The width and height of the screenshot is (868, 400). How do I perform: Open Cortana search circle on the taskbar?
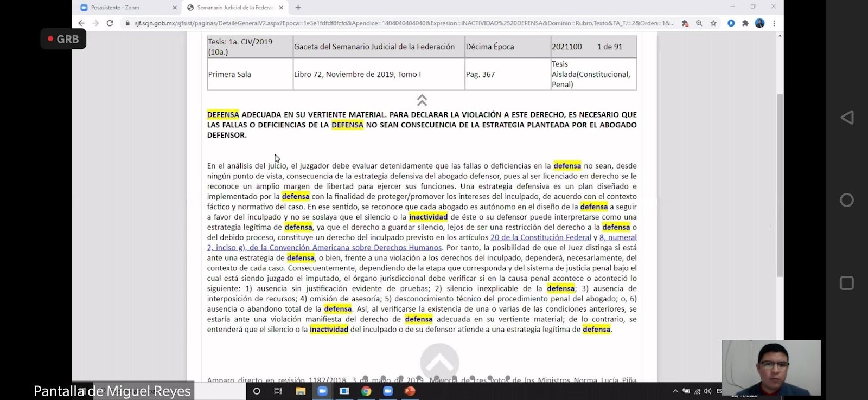[x=257, y=391]
